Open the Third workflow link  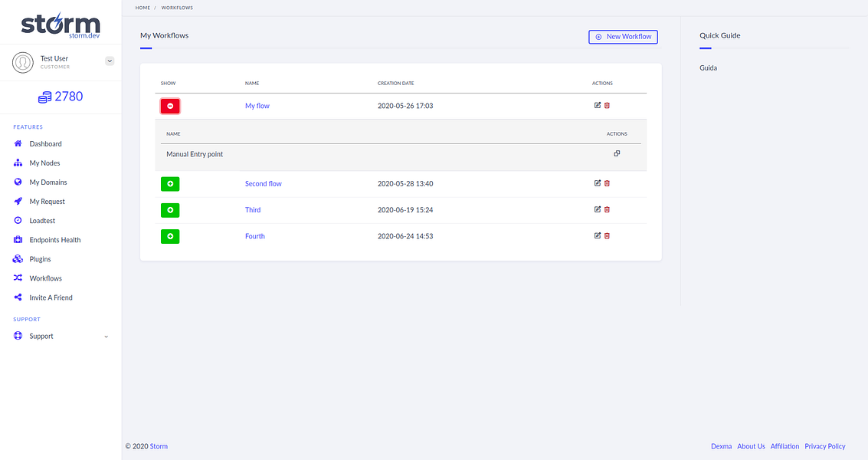coord(253,210)
